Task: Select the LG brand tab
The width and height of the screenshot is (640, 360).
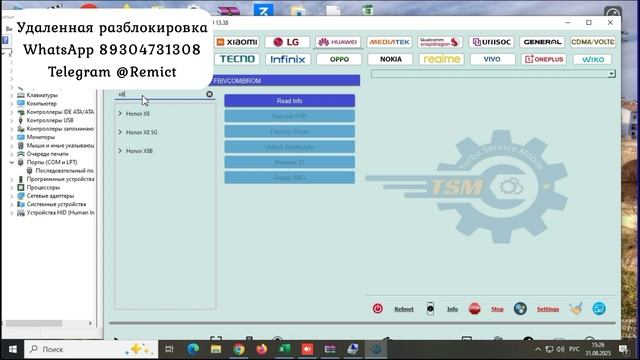Action: coord(287,42)
